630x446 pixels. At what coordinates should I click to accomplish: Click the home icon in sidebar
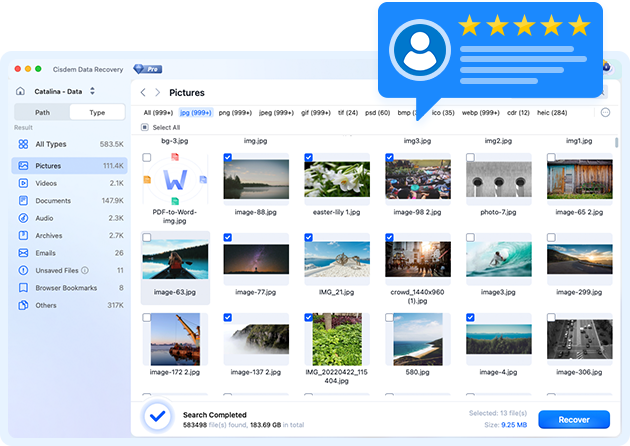(20, 91)
